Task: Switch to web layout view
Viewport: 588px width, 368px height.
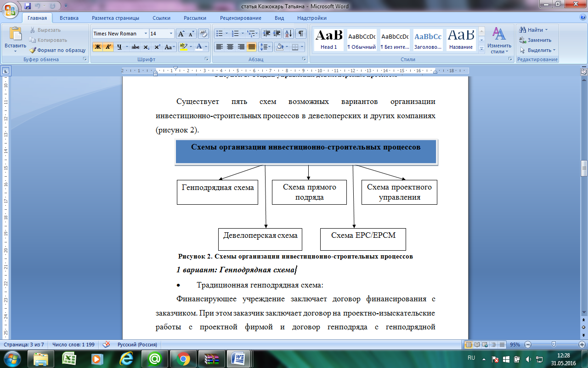Action: [484, 345]
